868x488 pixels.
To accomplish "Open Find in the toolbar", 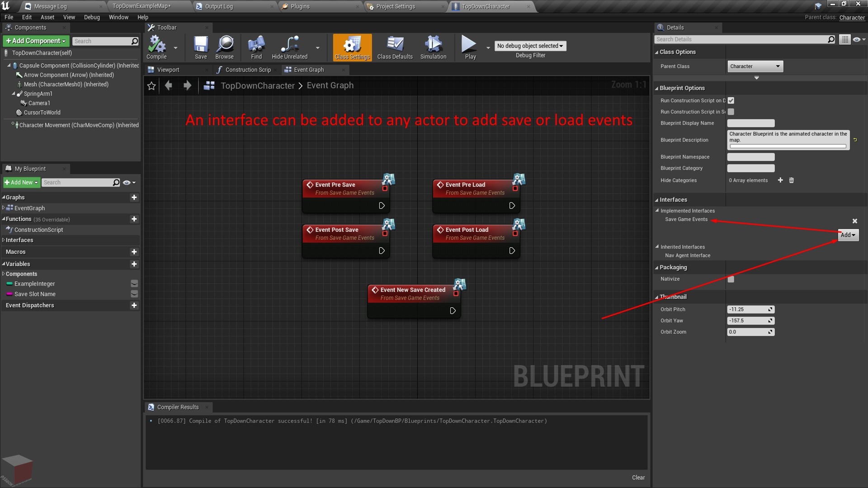I will (x=256, y=47).
